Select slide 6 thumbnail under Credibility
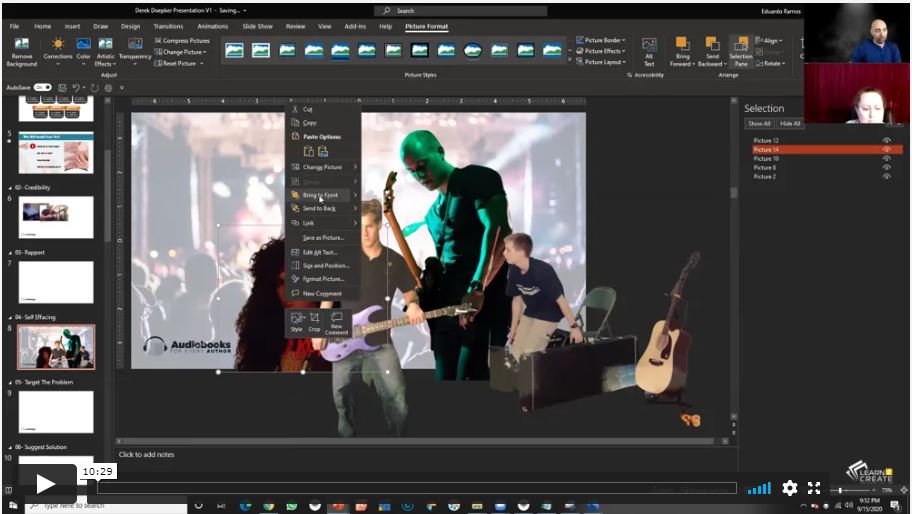This screenshot has height=514, width=912. tap(56, 217)
